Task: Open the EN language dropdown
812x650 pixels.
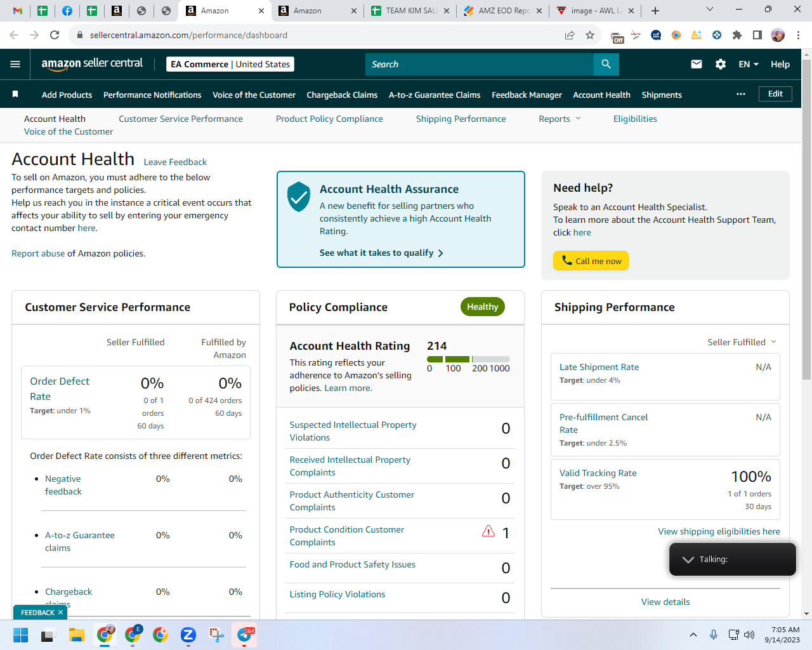Action: (749, 64)
